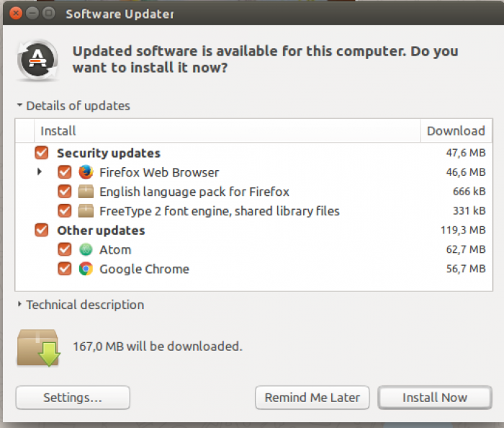Uncheck the Other updates checkbox
The image size is (504, 428).
tap(42, 231)
